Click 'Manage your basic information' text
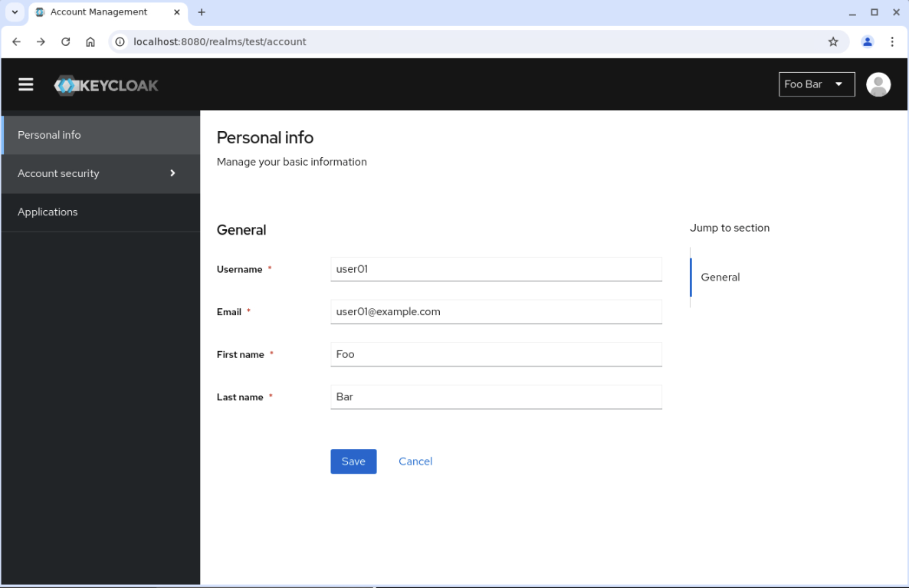Screen dimensions: 909x588 [291, 162]
